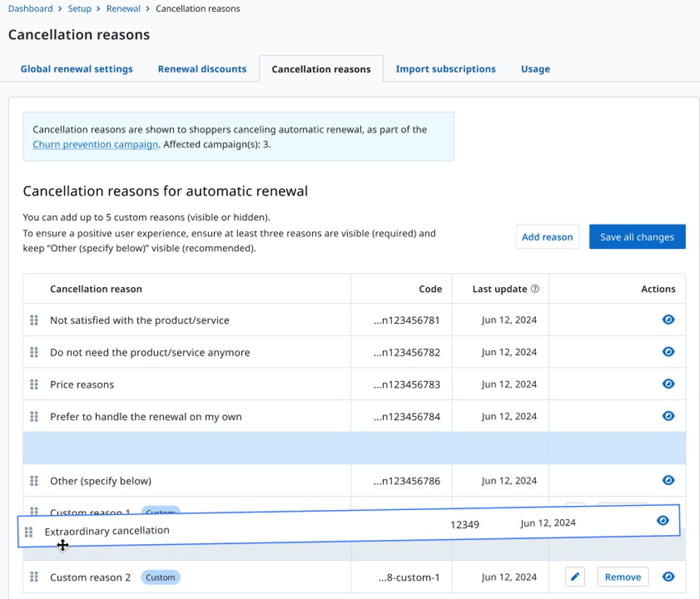Click Prefer to handle the renewal on my own
This screenshot has height=599, width=700.
(x=146, y=416)
